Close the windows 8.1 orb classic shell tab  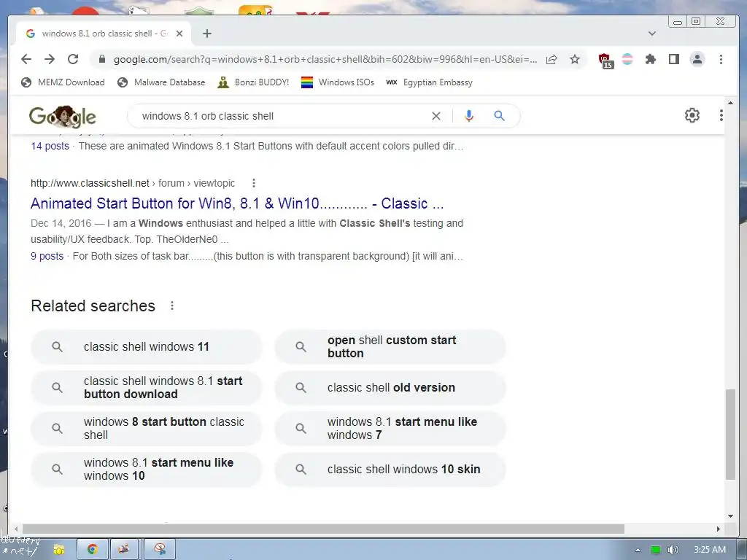click(x=179, y=34)
